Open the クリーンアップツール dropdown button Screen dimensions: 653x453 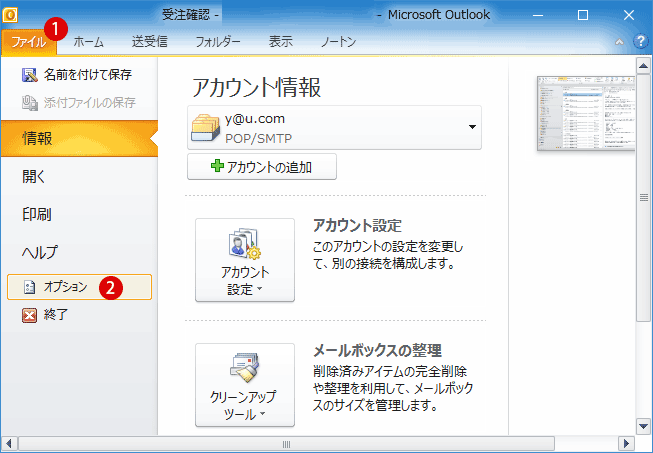[245, 385]
